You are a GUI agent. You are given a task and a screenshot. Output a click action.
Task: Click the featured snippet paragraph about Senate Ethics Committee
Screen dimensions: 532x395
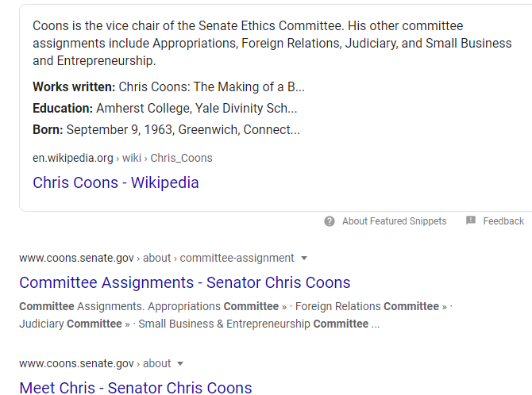click(x=272, y=44)
